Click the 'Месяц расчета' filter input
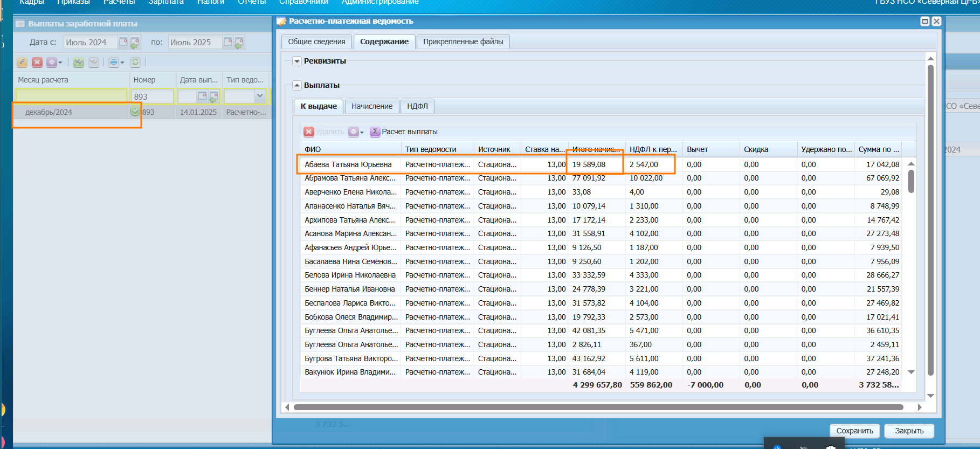This screenshot has height=449, width=980. [71, 96]
